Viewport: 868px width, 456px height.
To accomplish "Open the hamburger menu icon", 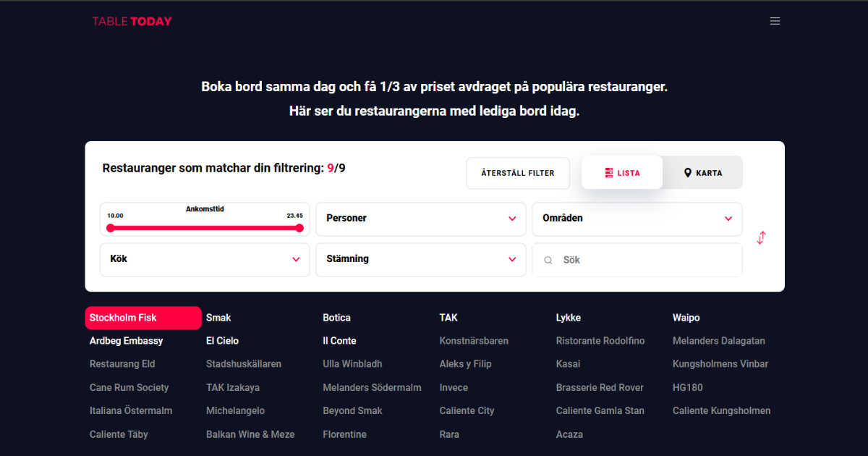I will [x=775, y=21].
